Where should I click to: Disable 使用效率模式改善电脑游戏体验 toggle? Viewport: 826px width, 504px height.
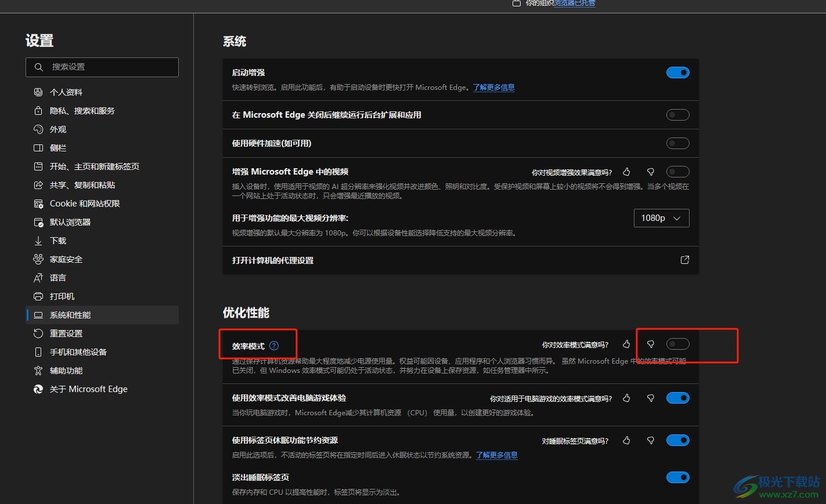pyautogui.click(x=677, y=398)
